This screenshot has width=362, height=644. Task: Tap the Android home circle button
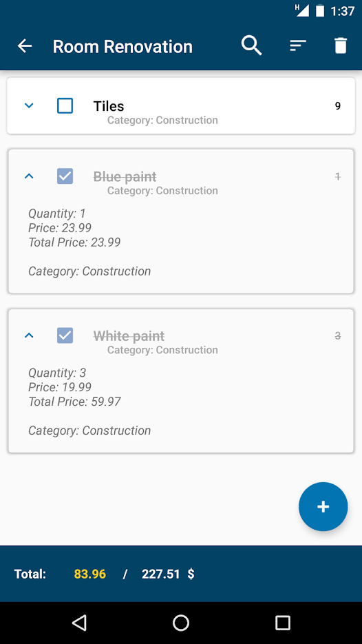(180, 623)
